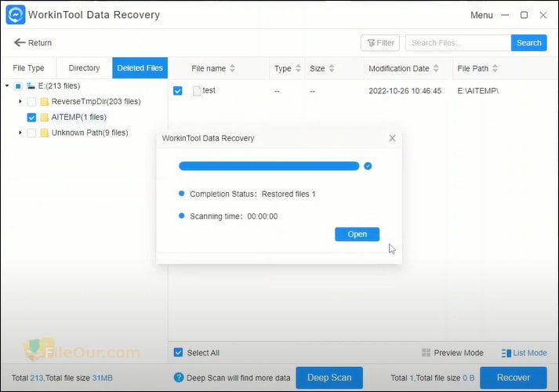The height and width of the screenshot is (392, 559).
Task: Click the Unknown Path folder icon
Action: pos(44,133)
